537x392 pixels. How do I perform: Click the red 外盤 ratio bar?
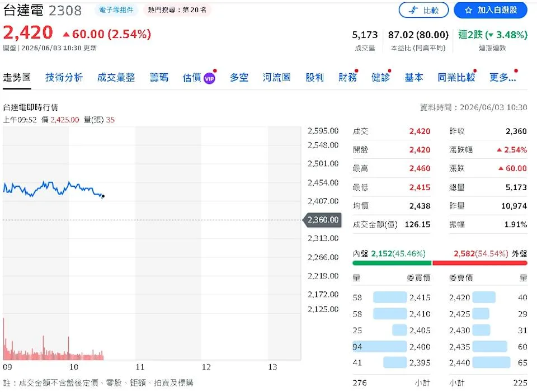480,263
